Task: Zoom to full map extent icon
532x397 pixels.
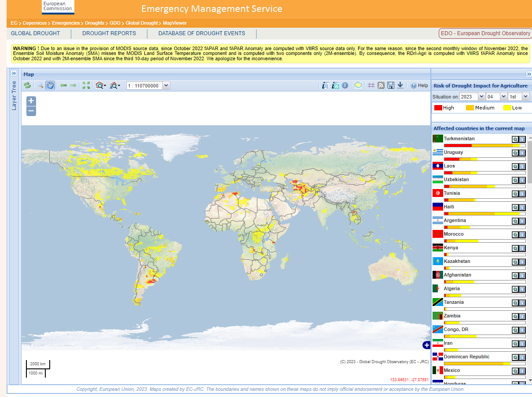Action: click(x=86, y=85)
